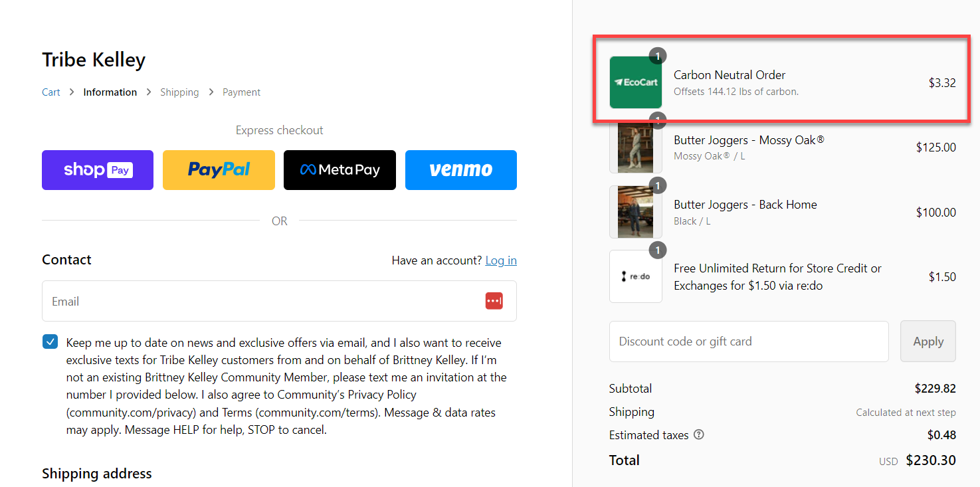This screenshot has height=487, width=980.
Task: Go back to Cart breadcrumb
Action: 51,92
